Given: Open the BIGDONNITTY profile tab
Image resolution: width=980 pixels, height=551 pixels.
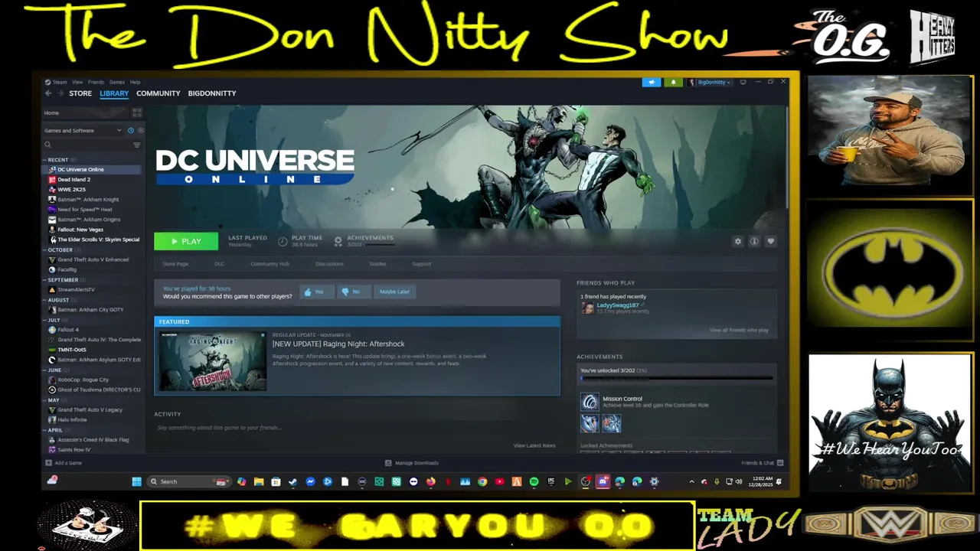Looking at the screenshot, I should click(x=212, y=93).
